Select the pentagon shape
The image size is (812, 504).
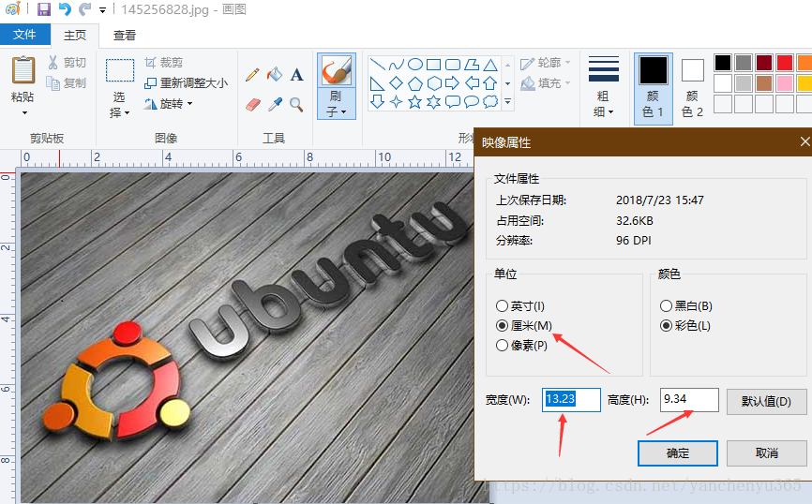pos(415,82)
